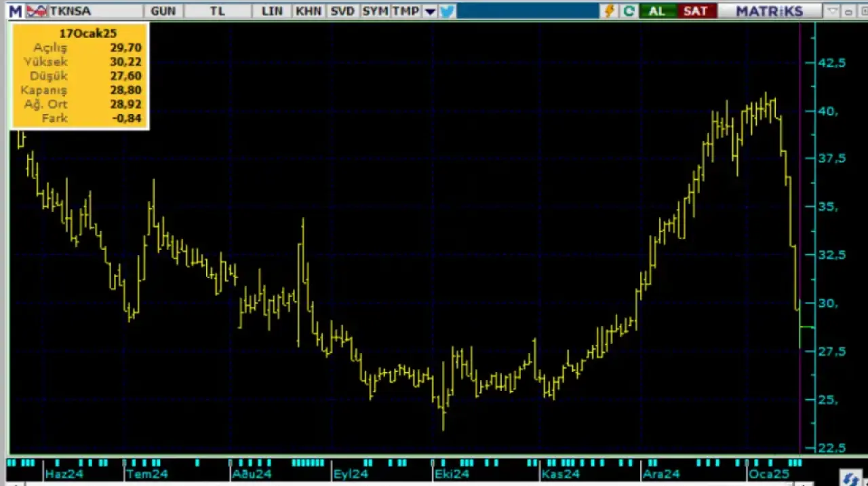Switch currency with the TL button

217,11
